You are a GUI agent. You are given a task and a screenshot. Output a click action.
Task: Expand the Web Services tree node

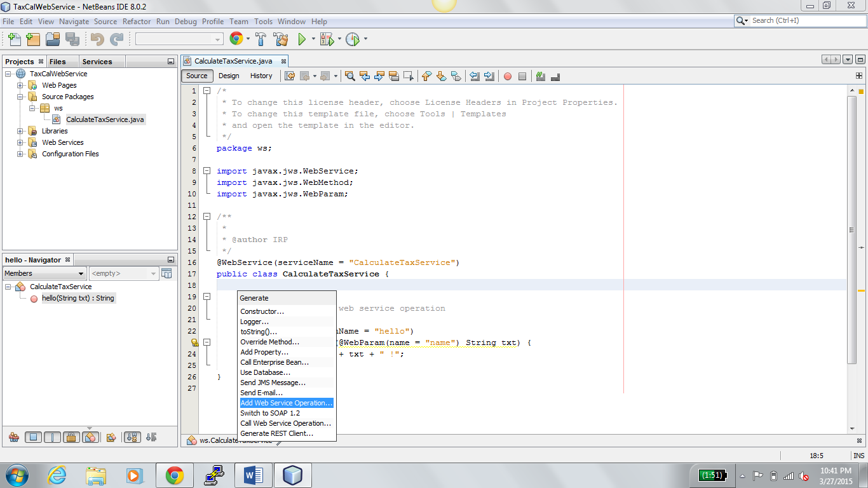(20, 142)
